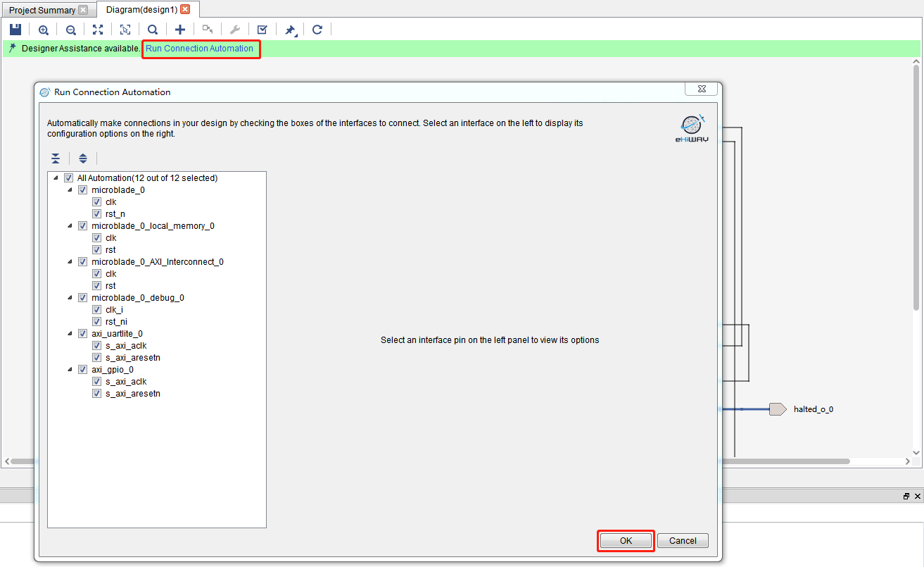Screen dimensions: 924x567
Task: Click the Collapse All icon in dialog
Action: pos(56,158)
